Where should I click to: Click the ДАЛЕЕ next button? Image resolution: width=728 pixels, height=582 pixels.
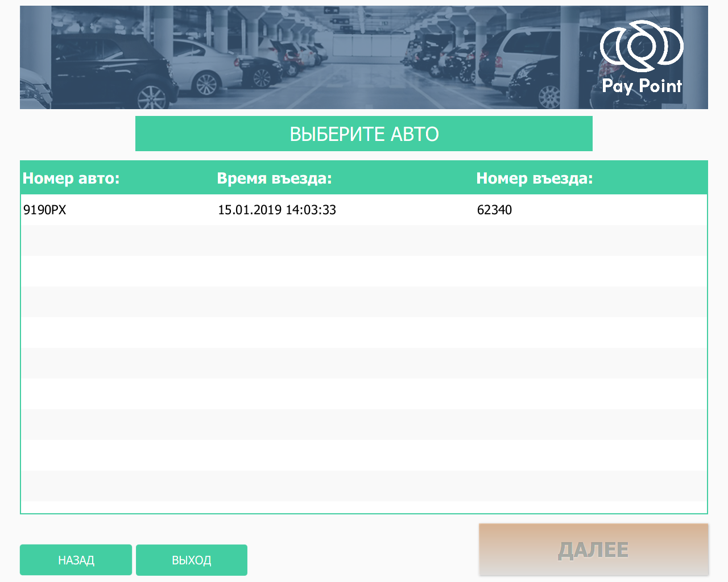pos(594,550)
